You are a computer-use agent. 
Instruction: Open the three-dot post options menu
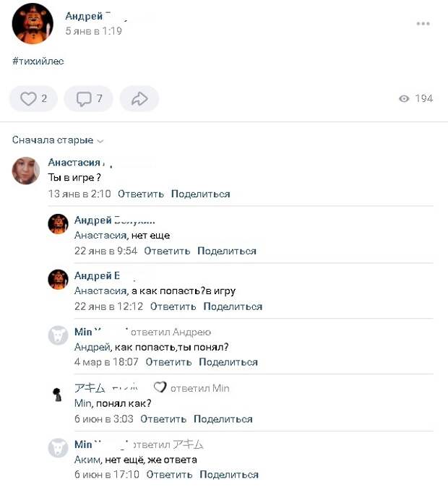[x=423, y=24]
